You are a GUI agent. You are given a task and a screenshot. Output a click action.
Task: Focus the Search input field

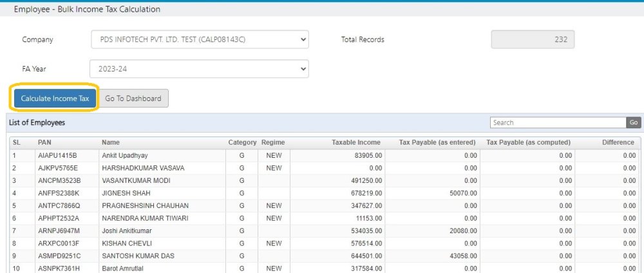click(558, 122)
